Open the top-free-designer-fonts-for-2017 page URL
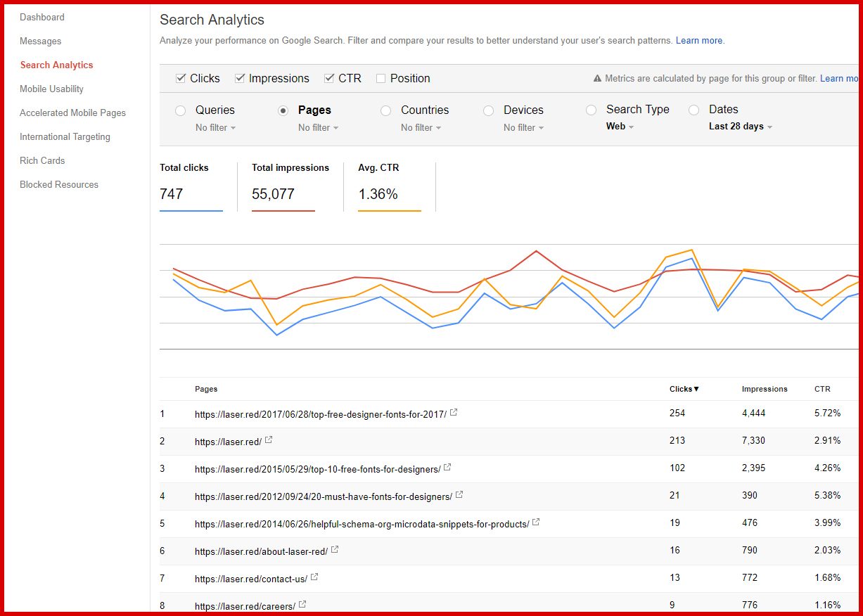The height and width of the screenshot is (616, 863). (321, 414)
